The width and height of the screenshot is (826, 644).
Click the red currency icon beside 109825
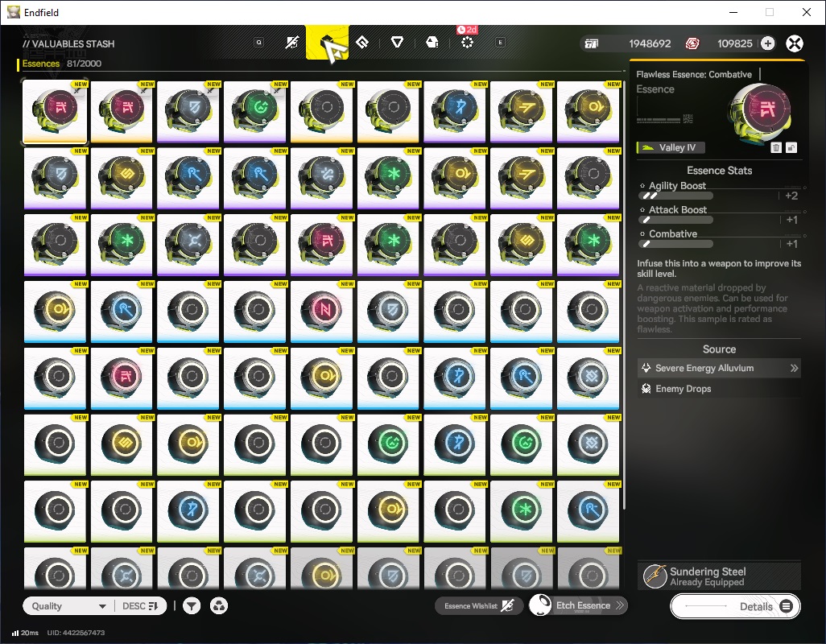(x=692, y=43)
